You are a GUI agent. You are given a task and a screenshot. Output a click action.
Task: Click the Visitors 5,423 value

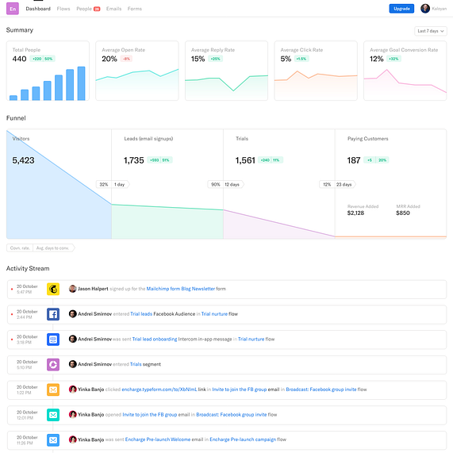[23, 160]
